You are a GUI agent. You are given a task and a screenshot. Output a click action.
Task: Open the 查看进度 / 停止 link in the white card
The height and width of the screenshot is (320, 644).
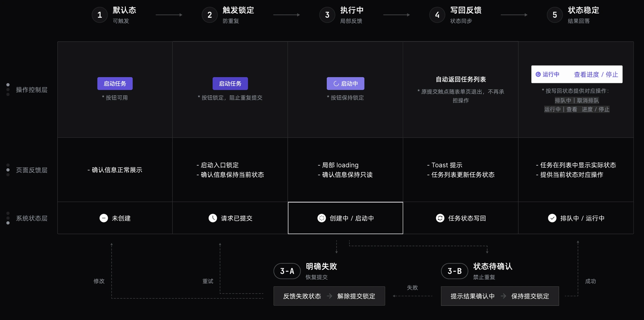coord(596,74)
